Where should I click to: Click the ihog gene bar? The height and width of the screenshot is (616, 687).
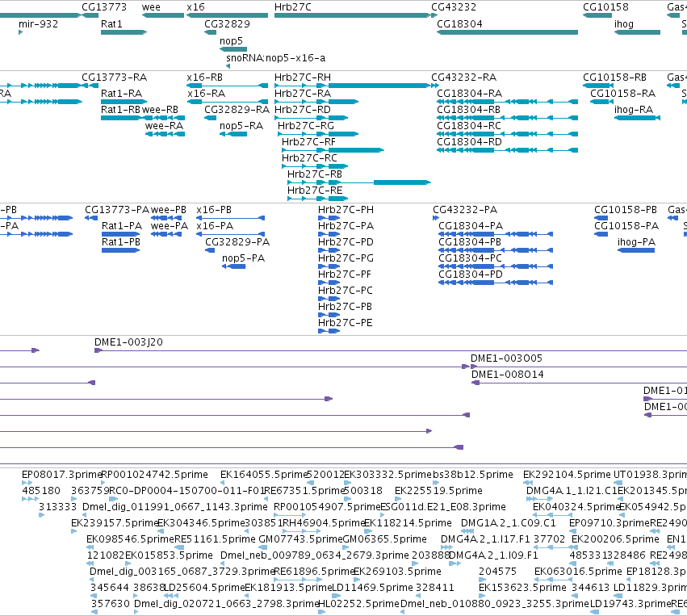[637, 32]
